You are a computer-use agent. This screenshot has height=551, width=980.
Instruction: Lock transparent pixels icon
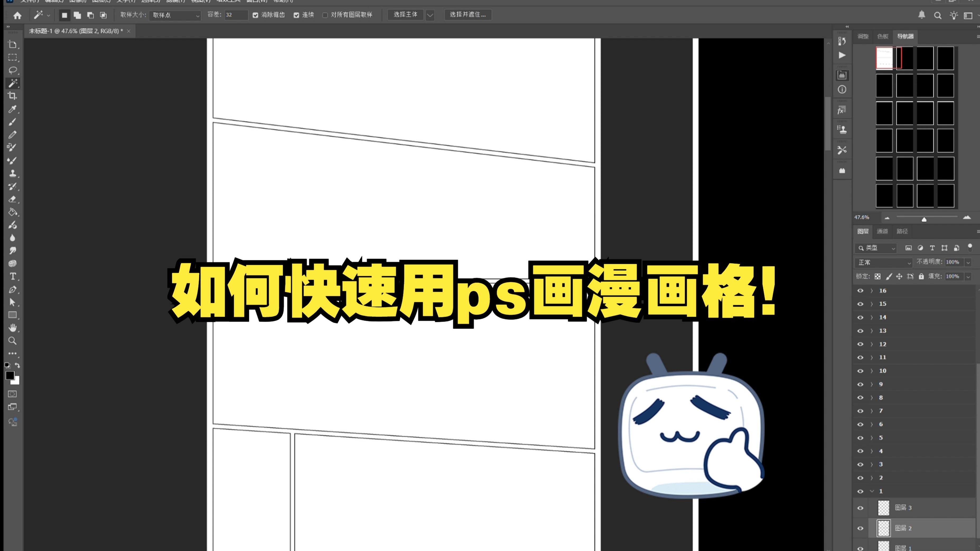pyautogui.click(x=877, y=277)
